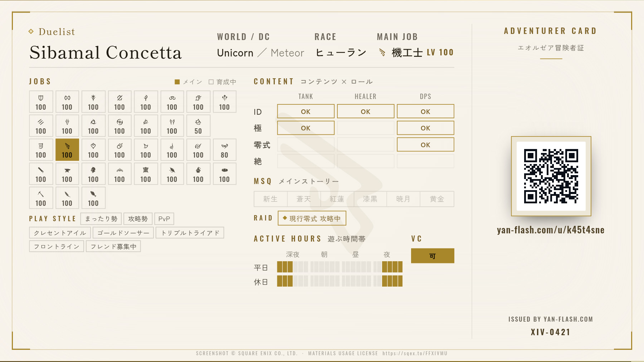
Task: Select the 新生 MSQ tab
Action: tap(270, 199)
